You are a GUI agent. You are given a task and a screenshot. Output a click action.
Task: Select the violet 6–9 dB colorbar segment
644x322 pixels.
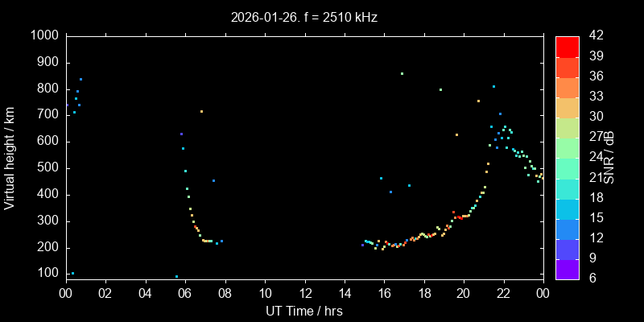(x=567, y=268)
